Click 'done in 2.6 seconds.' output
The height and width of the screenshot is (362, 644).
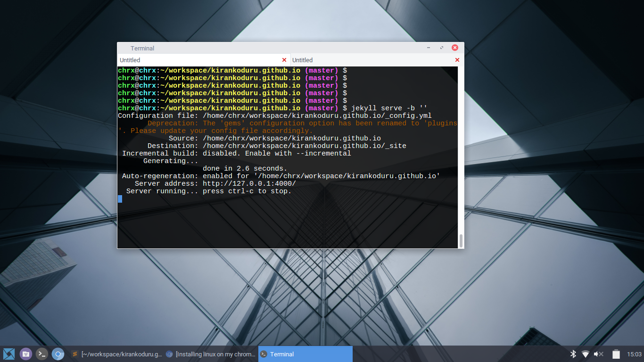click(245, 168)
